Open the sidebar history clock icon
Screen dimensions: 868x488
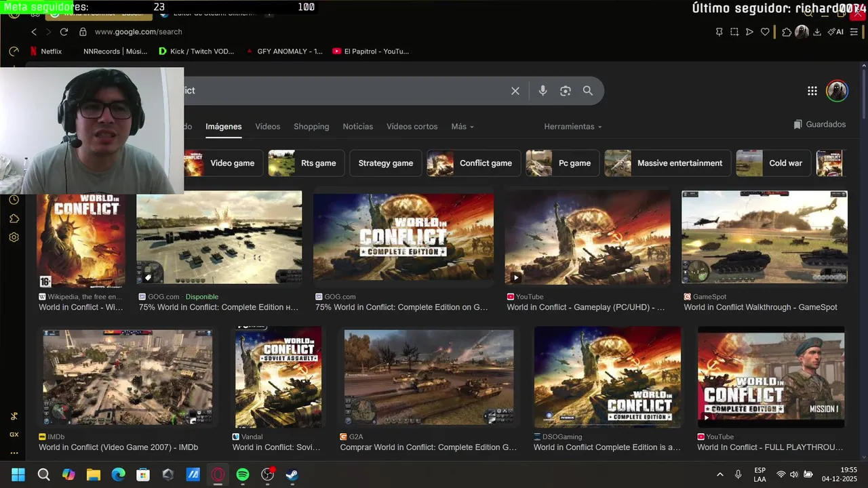[x=14, y=200]
